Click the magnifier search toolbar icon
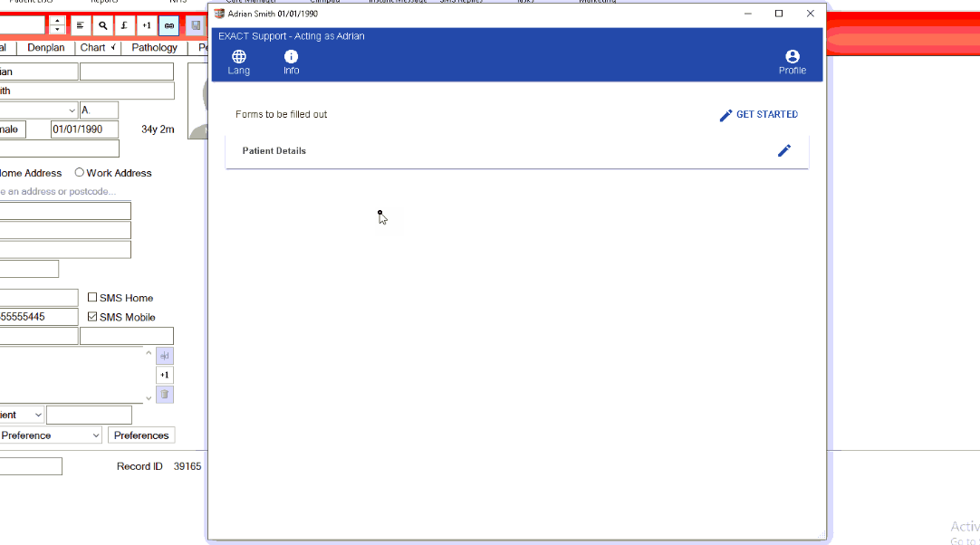Viewport: 980px width, 545px height. coord(102,25)
